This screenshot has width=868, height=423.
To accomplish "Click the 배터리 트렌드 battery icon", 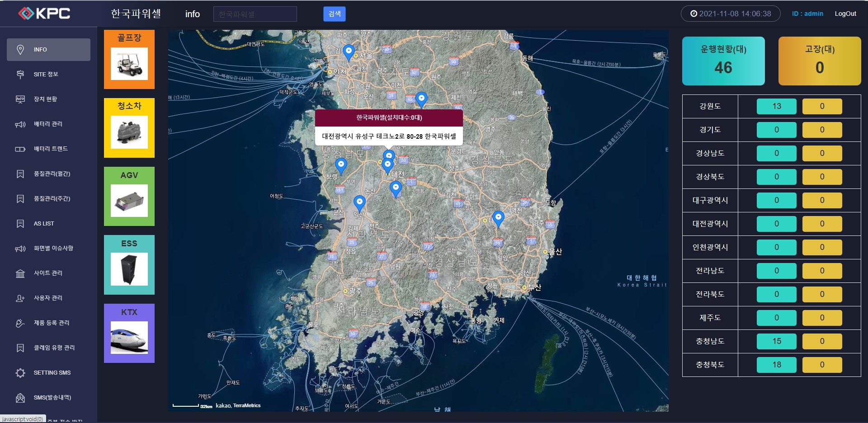I will [x=20, y=149].
